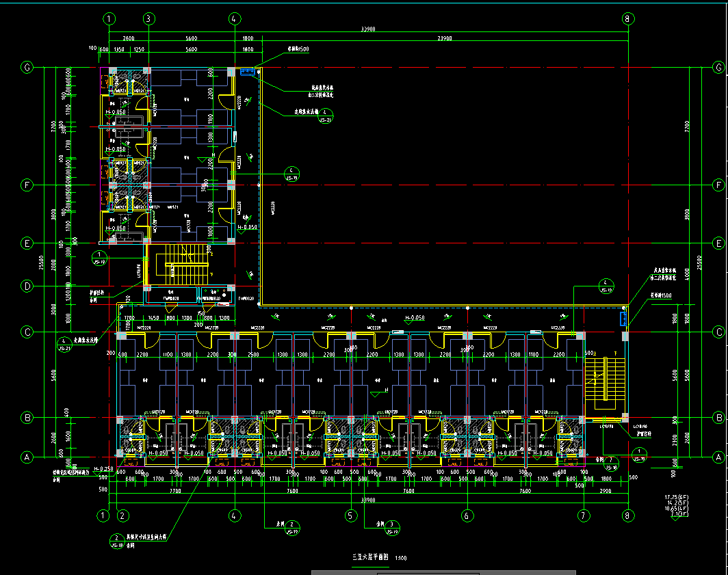Select grid bubble 6 along the bottom

pos(467,515)
